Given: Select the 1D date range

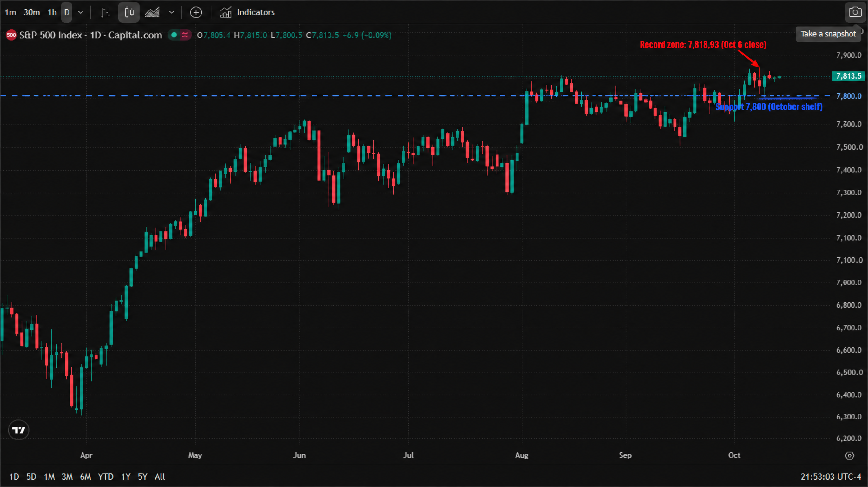Looking at the screenshot, I should [14, 477].
